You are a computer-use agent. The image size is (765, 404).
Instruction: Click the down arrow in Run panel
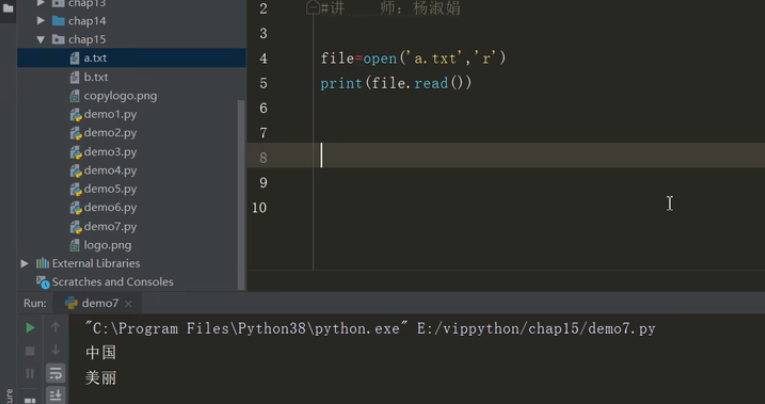coord(55,350)
